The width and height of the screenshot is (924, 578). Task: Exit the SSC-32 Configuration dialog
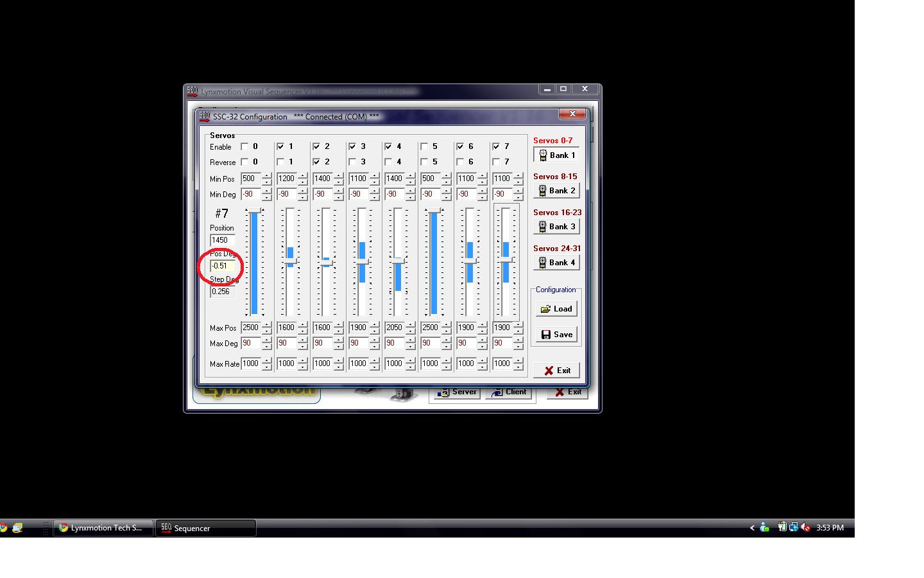tap(556, 371)
